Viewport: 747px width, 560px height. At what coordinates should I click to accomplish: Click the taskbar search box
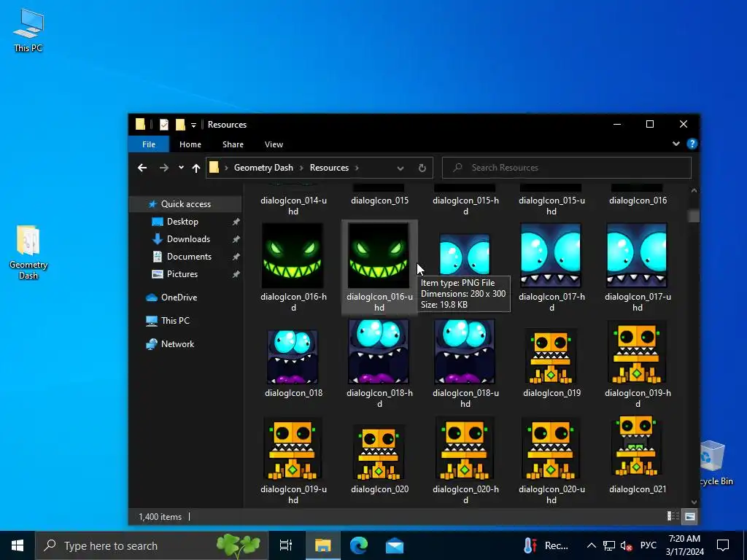tap(152, 545)
